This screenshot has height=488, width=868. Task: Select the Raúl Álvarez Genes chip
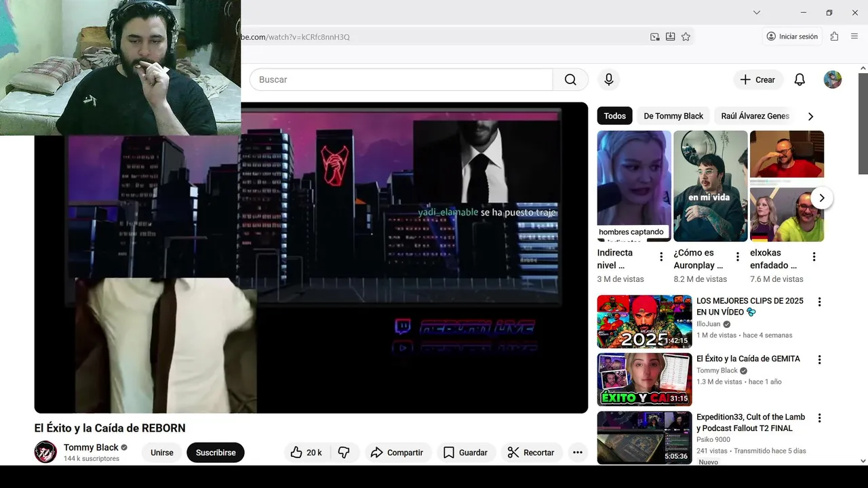755,116
